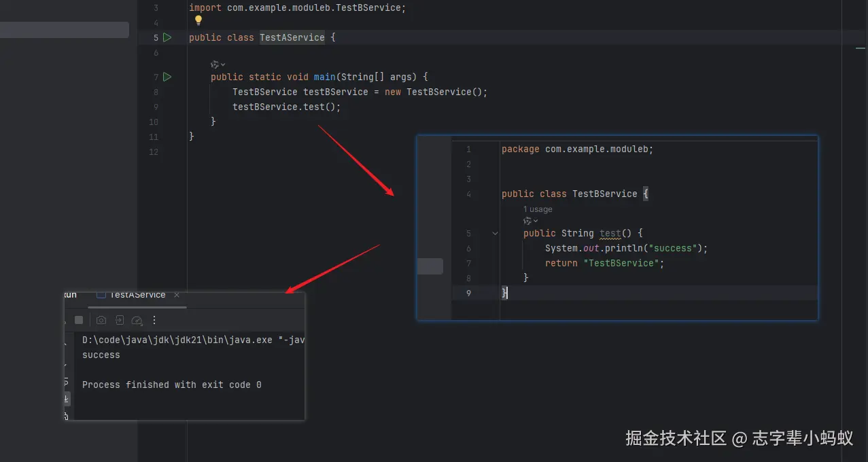Click the exit/sign-in arrow icon in Run toolbar
Viewport: 868px width, 462px height.
click(x=119, y=320)
